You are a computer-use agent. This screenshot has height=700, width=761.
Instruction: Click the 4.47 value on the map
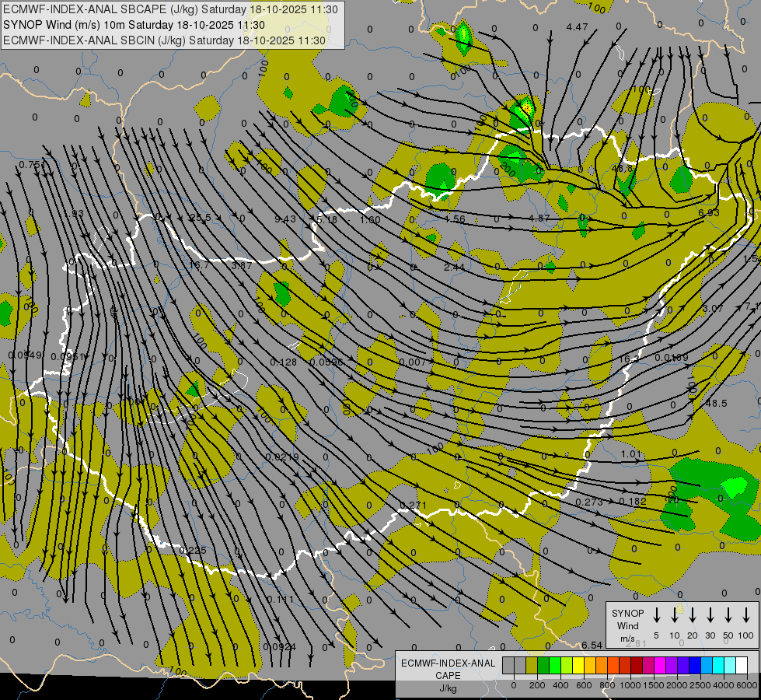coord(577,27)
